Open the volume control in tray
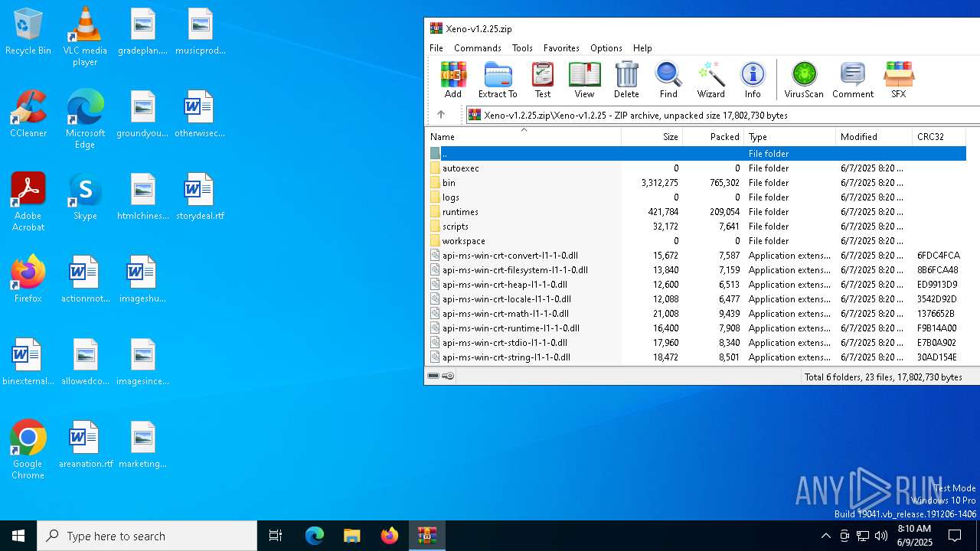Image resolution: width=980 pixels, height=551 pixels. click(881, 536)
